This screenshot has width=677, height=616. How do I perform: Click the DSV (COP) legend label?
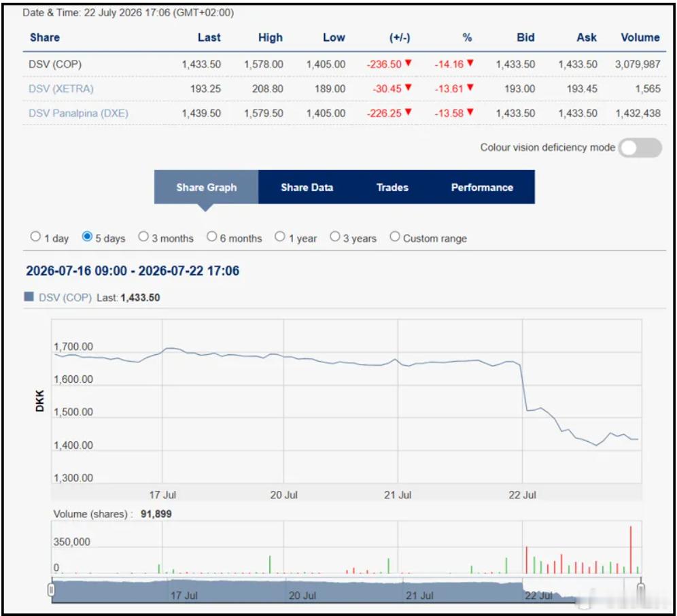(x=65, y=298)
